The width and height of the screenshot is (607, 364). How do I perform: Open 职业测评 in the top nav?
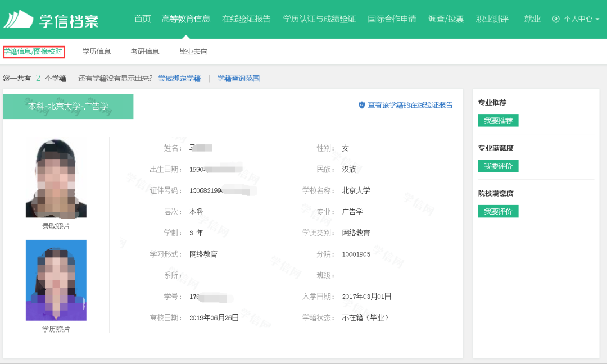pyautogui.click(x=492, y=19)
